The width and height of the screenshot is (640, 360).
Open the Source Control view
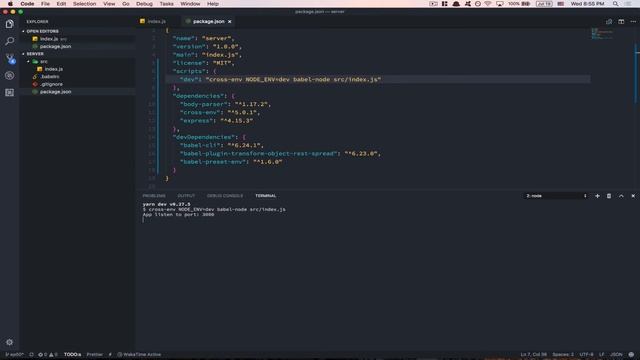tap(10, 58)
